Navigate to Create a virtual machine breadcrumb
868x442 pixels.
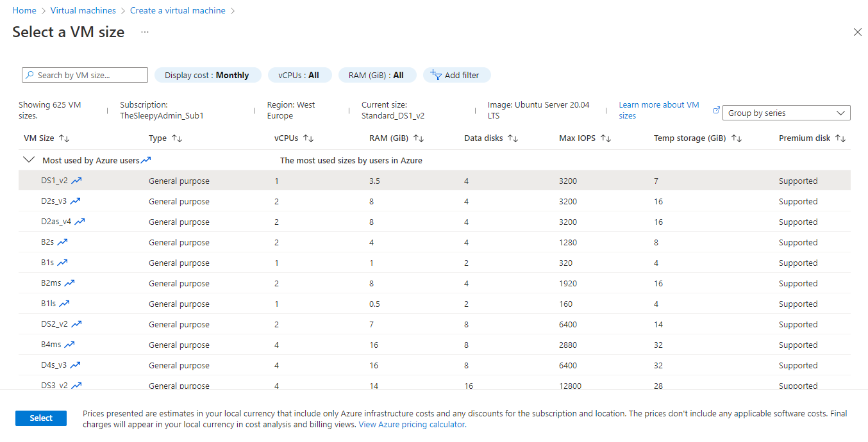(x=178, y=10)
